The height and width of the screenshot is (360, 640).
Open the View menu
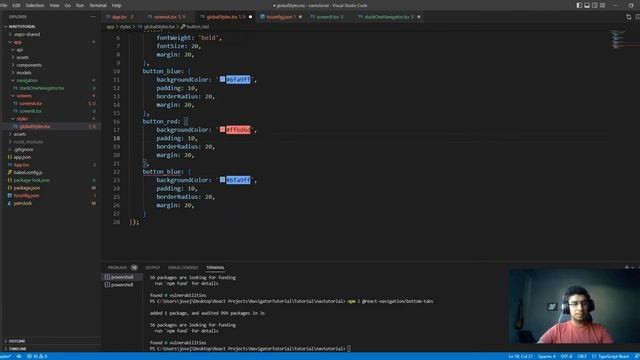tap(54, 5)
